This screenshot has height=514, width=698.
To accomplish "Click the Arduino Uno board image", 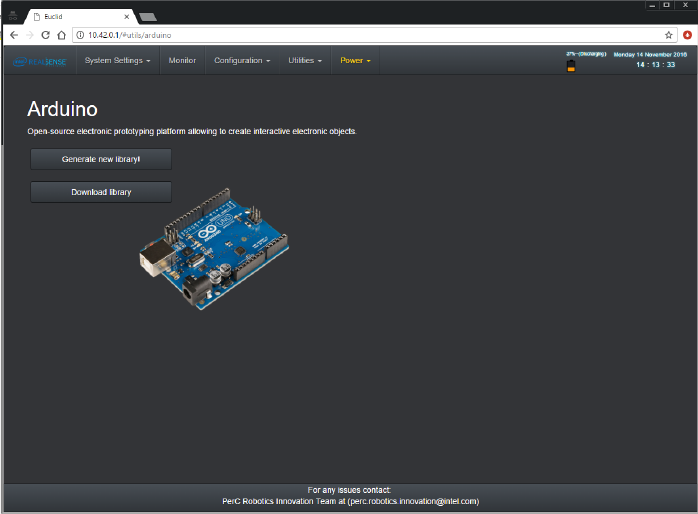I will point(214,249).
